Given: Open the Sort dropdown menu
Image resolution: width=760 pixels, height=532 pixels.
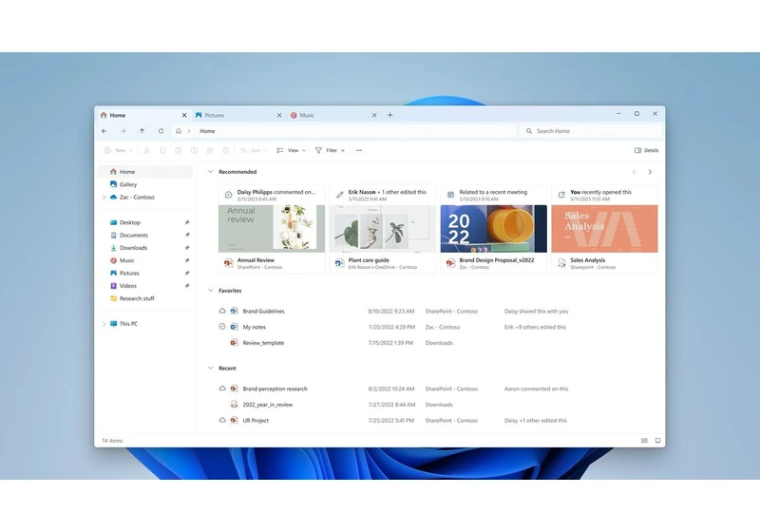Looking at the screenshot, I should [254, 150].
